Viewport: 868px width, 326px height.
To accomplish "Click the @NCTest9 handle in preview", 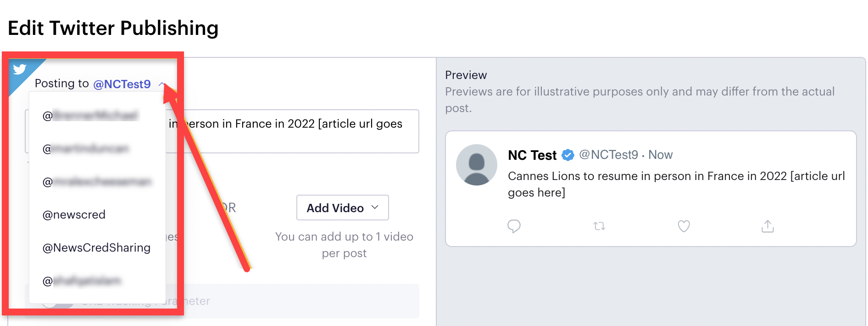I will (x=608, y=155).
